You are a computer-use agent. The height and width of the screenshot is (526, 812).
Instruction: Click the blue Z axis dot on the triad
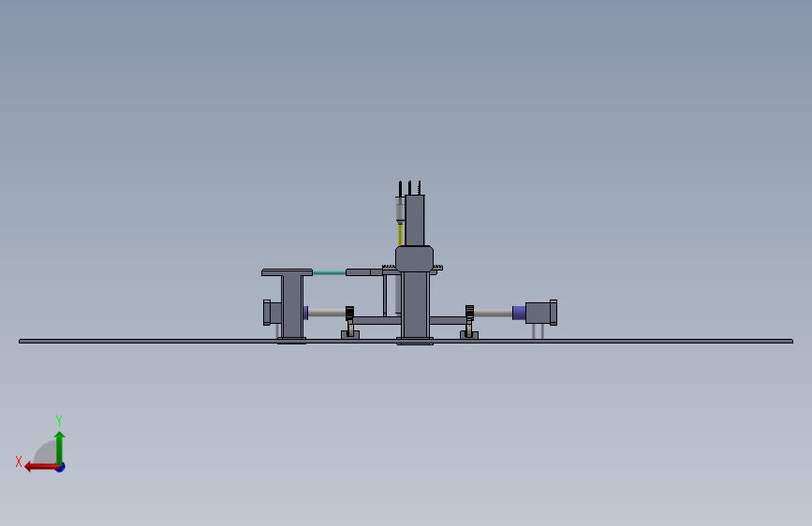click(x=61, y=468)
